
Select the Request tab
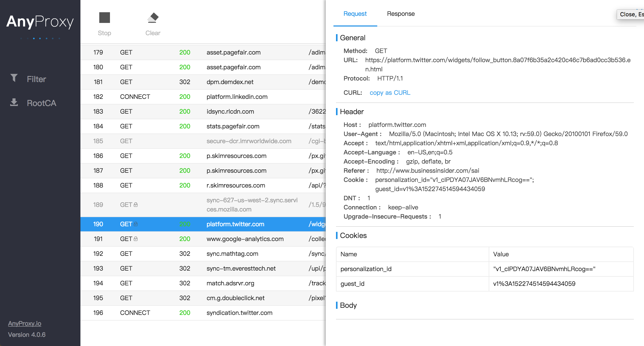[x=355, y=14]
